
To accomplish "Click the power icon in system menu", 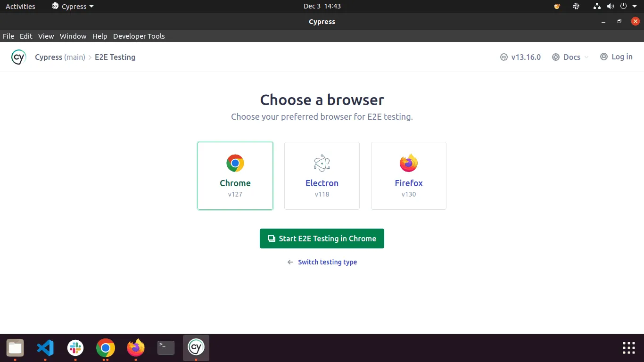I will click(623, 6).
